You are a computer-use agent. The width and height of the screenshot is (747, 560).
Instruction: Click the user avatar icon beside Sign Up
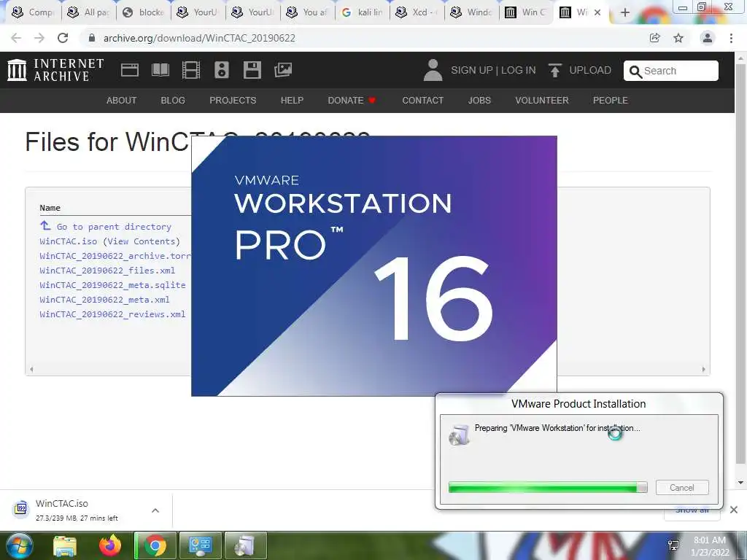tap(433, 70)
